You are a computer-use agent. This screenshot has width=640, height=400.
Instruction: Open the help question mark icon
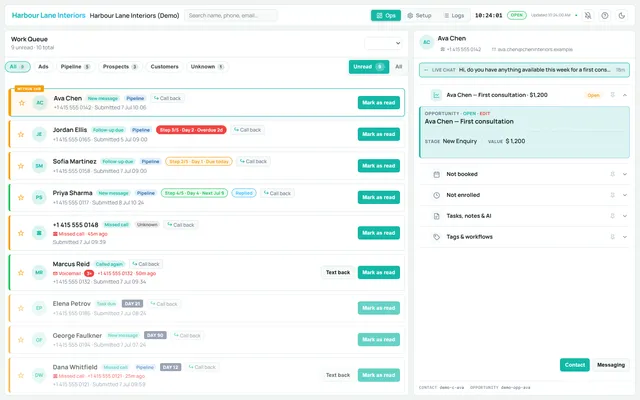click(x=605, y=16)
